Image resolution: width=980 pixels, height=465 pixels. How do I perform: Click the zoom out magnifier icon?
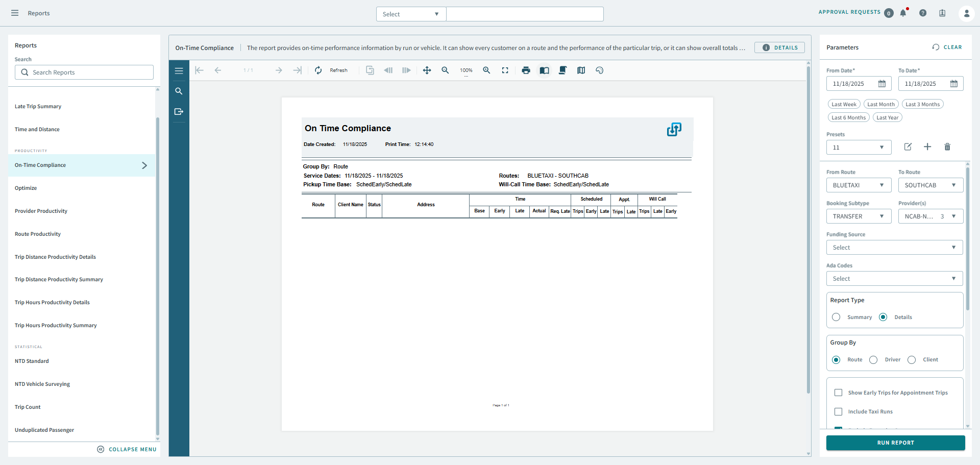pos(445,70)
